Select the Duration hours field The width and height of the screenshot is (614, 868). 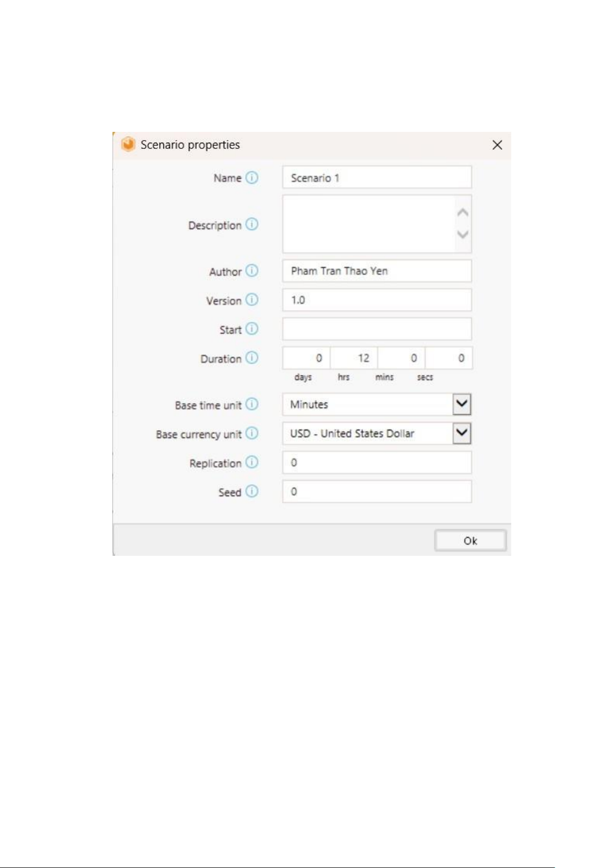click(354, 358)
